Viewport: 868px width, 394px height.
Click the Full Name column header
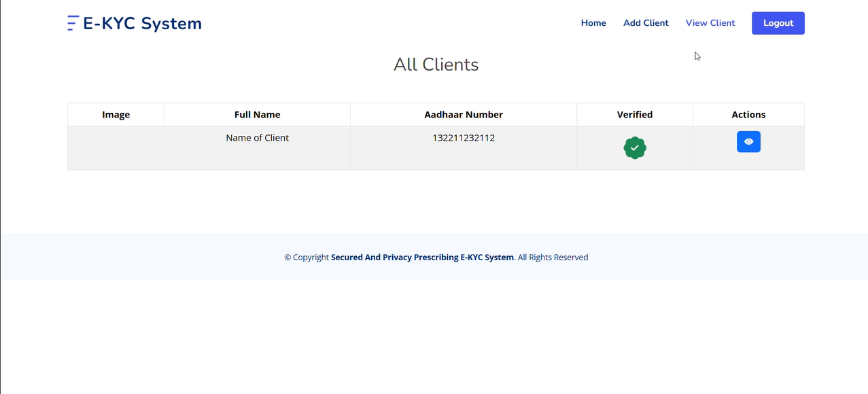pos(257,115)
